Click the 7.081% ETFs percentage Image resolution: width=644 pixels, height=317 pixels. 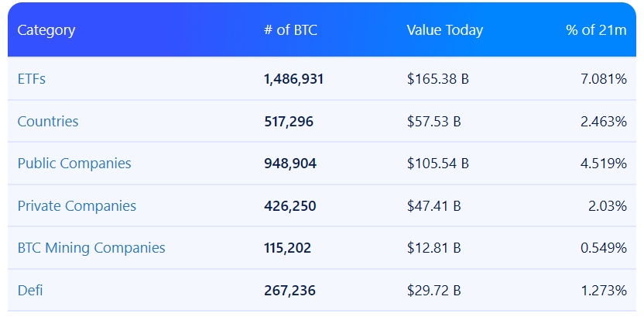coord(603,79)
